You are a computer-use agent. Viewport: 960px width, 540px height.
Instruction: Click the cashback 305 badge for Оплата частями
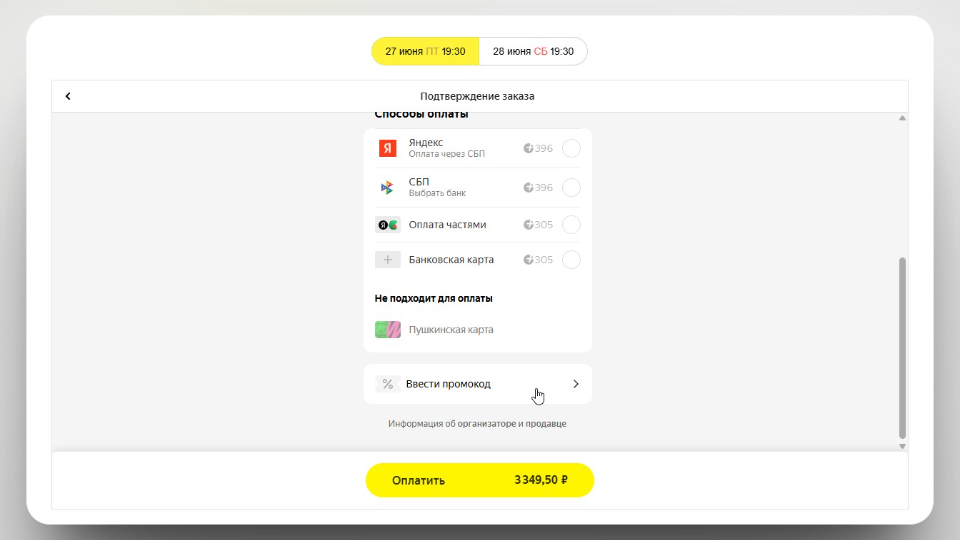click(538, 225)
